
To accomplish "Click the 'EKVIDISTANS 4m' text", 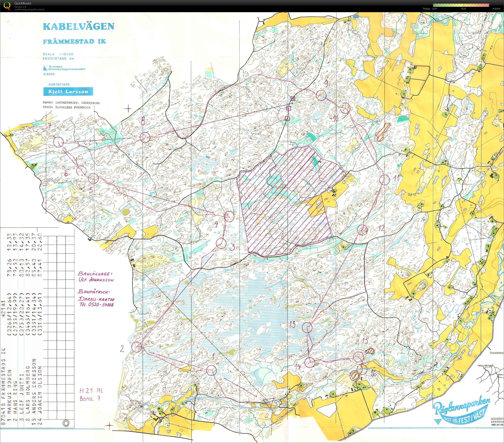I will 58,59.
